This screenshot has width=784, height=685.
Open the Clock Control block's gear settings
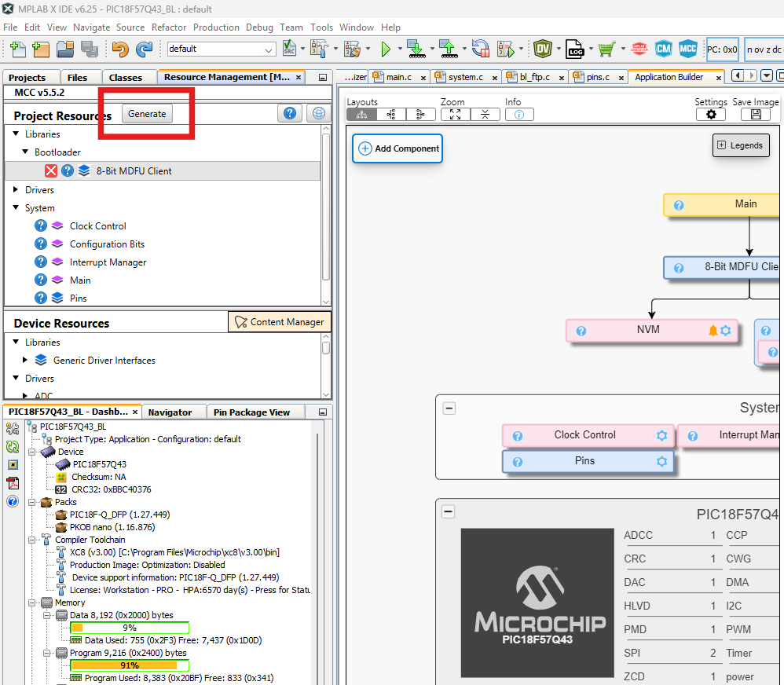[x=661, y=435]
